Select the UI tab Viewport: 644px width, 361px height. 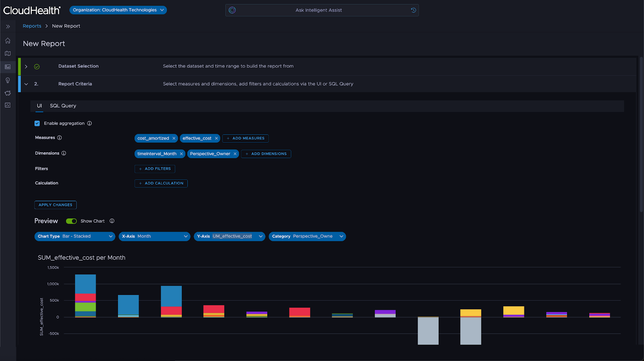(39, 106)
